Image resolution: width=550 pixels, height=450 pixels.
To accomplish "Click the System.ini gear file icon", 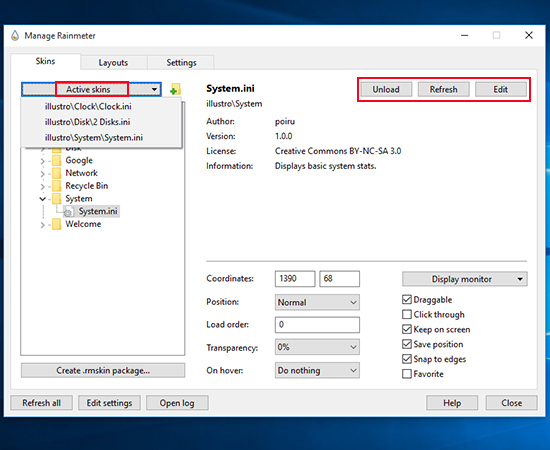I will [x=69, y=211].
